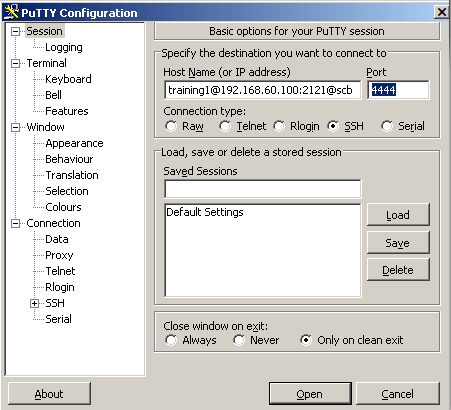Expand the SSH subtree
Viewport: 451px width, 410px height.
click(x=34, y=303)
